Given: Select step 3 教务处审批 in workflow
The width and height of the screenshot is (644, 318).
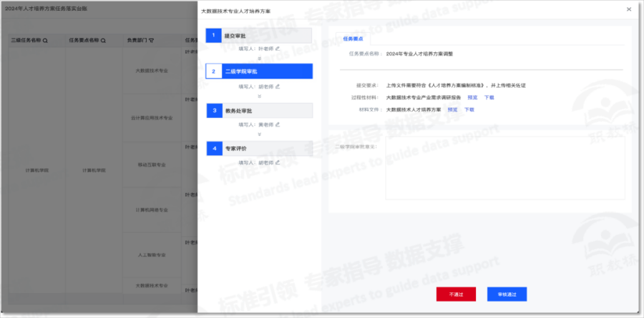Looking at the screenshot, I should (259, 111).
